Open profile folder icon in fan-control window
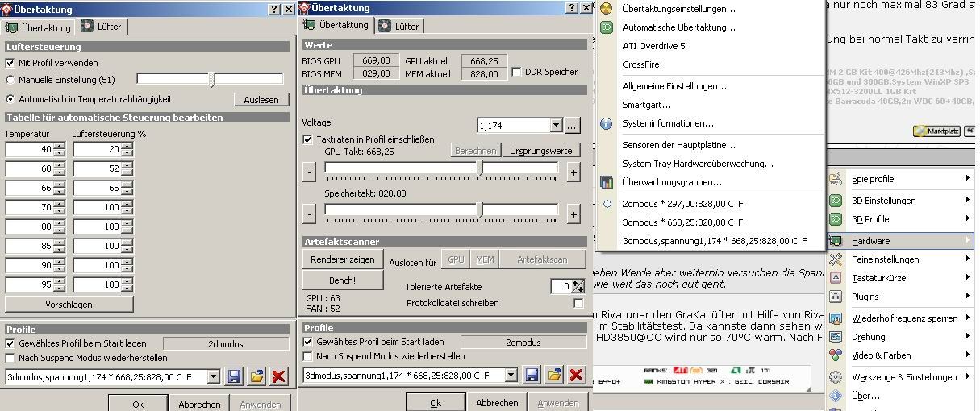 [256, 376]
